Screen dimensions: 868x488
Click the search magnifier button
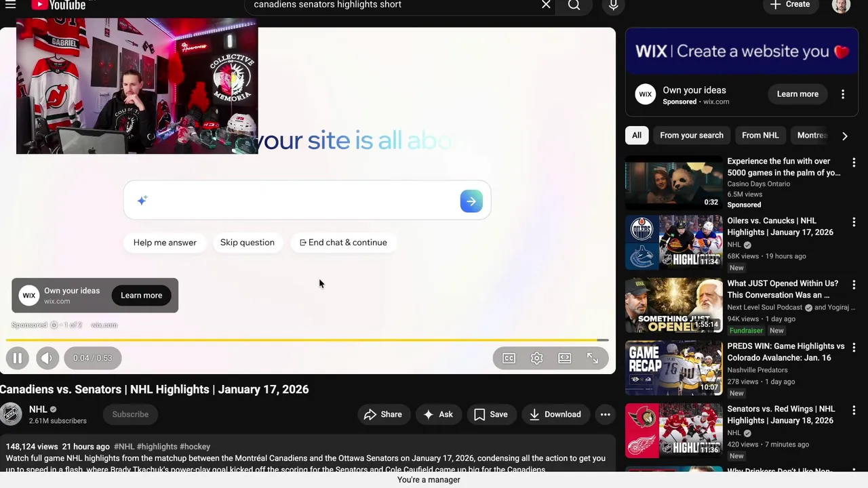[x=574, y=5]
